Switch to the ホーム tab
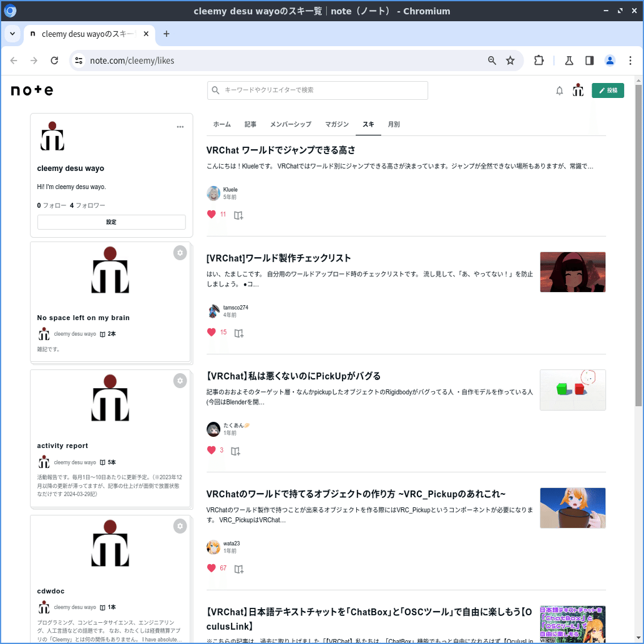 tap(222, 124)
